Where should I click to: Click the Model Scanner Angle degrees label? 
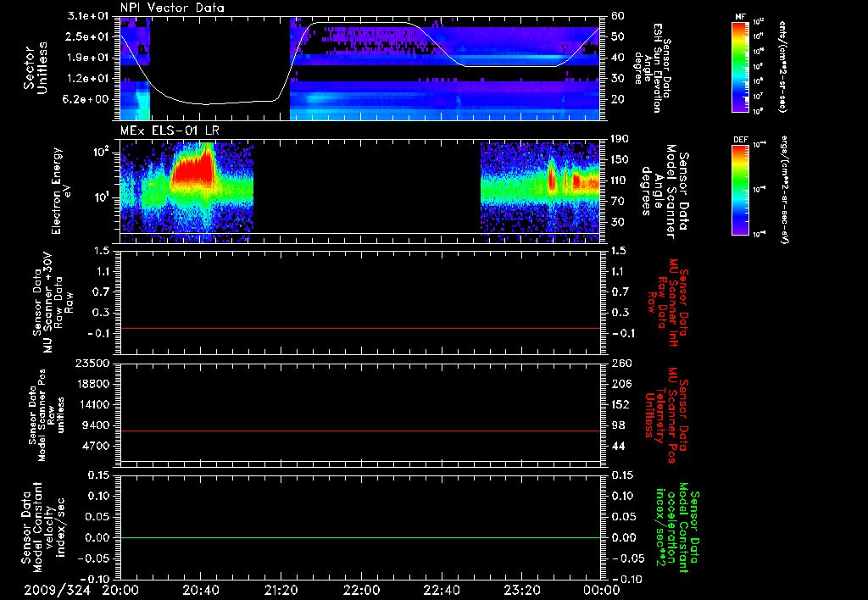(665, 192)
